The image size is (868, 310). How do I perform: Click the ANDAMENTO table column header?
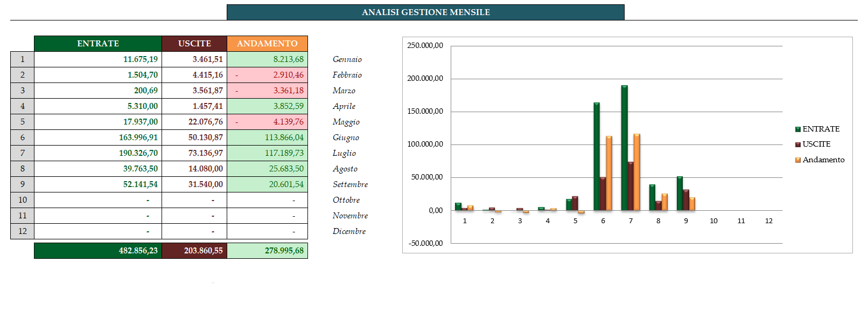[x=267, y=44]
